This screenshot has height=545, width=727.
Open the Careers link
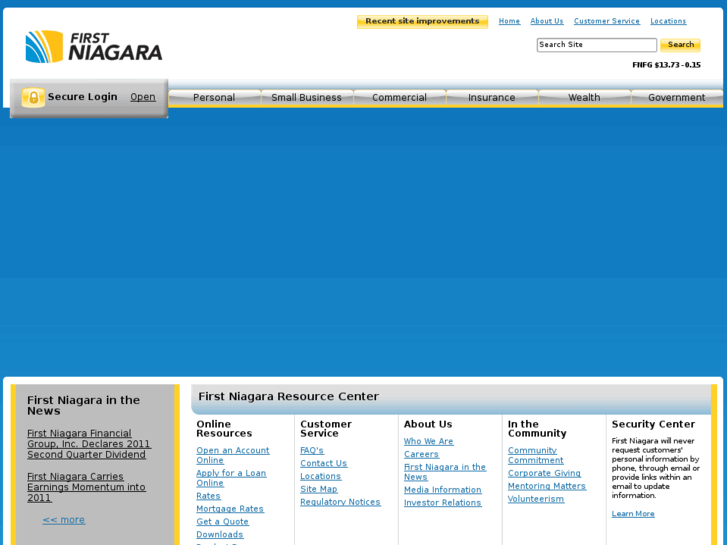tap(421, 455)
